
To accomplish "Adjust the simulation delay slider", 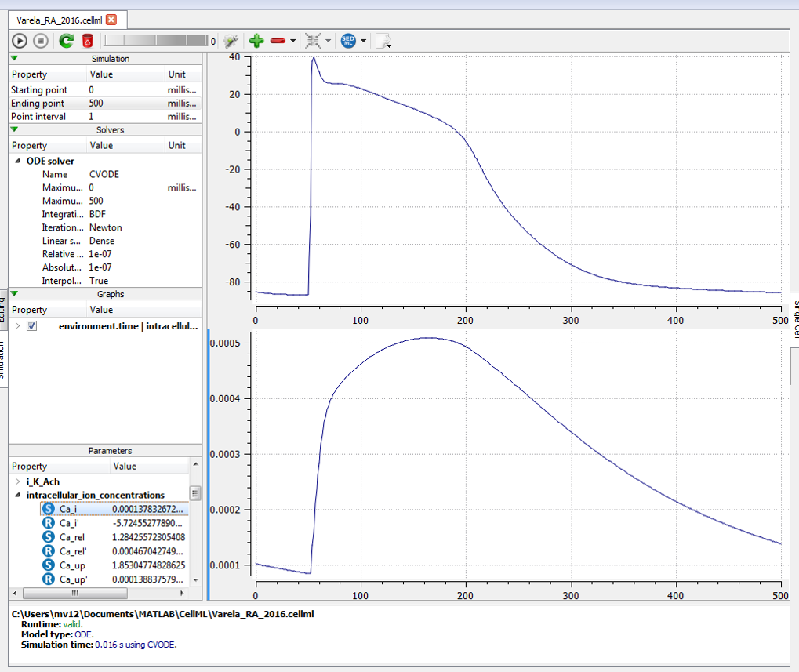I will 155,41.
